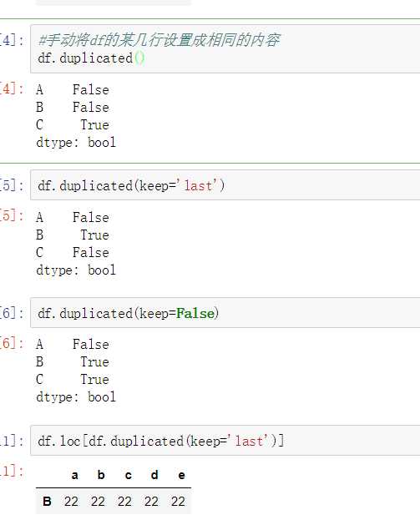This screenshot has height=525, width=420.
Task: Click 'B True' row in cell 5 output
Action: point(73,235)
